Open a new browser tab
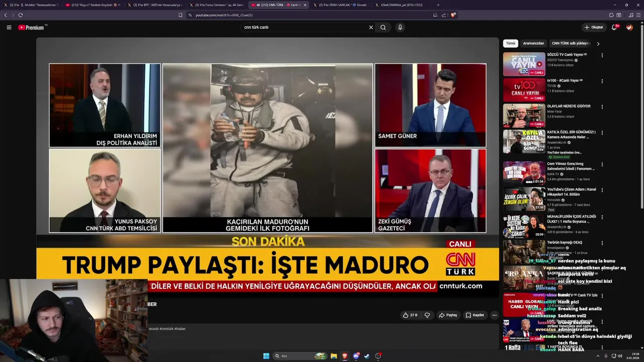This screenshot has height=362, width=644. click(x=438, y=5)
